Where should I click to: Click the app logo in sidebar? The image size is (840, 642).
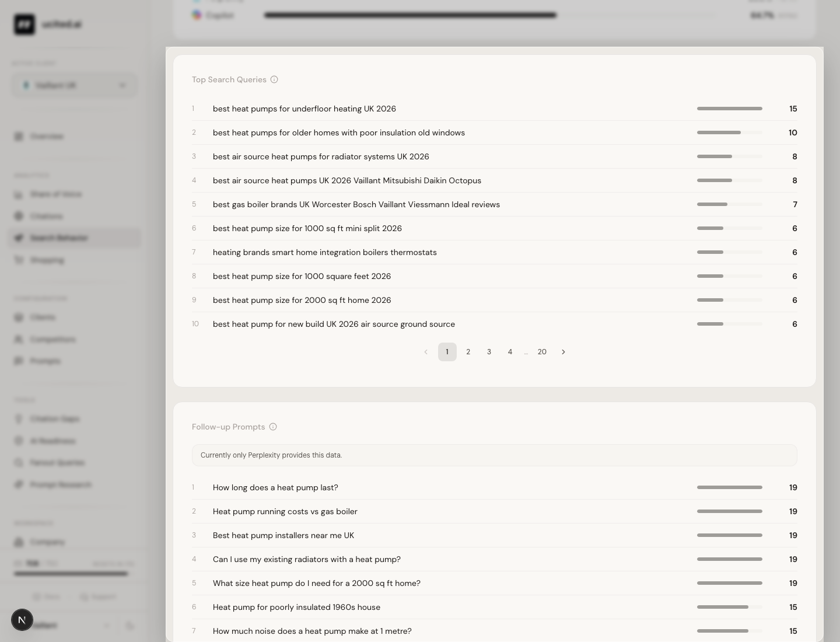[24, 25]
